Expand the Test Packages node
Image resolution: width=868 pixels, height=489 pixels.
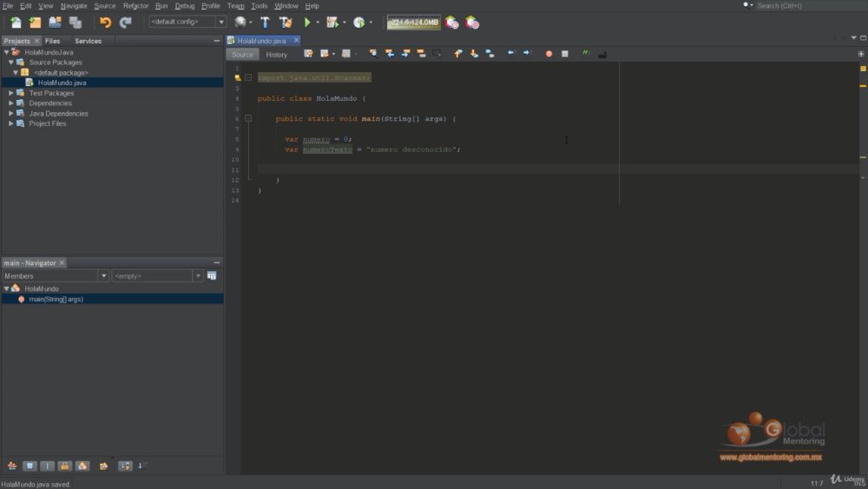10,93
